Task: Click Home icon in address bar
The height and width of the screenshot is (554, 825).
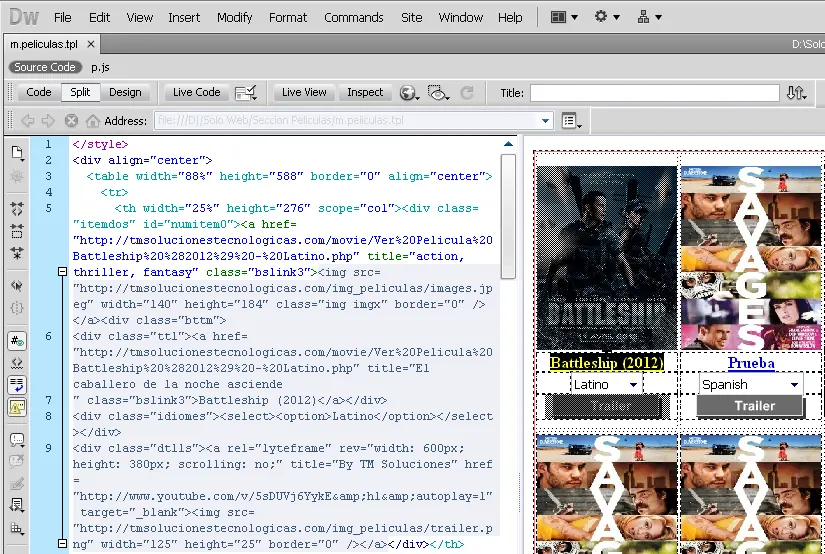Action: point(93,121)
